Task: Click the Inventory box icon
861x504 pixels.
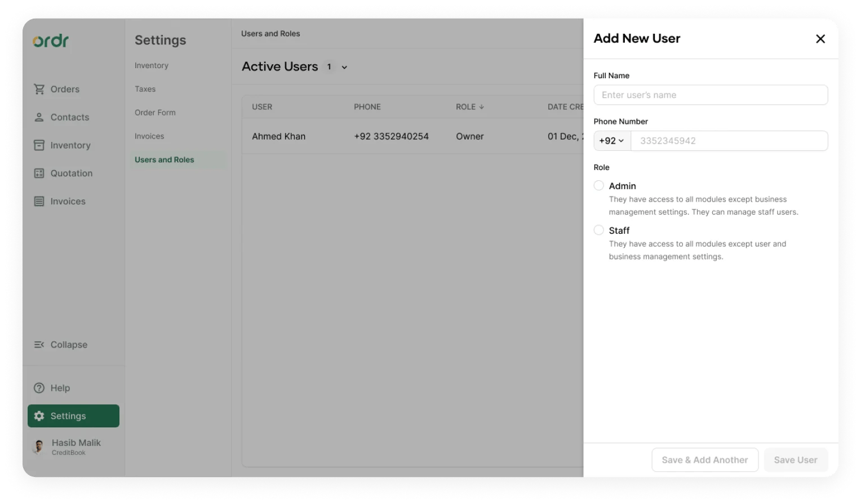Action: pos(39,145)
